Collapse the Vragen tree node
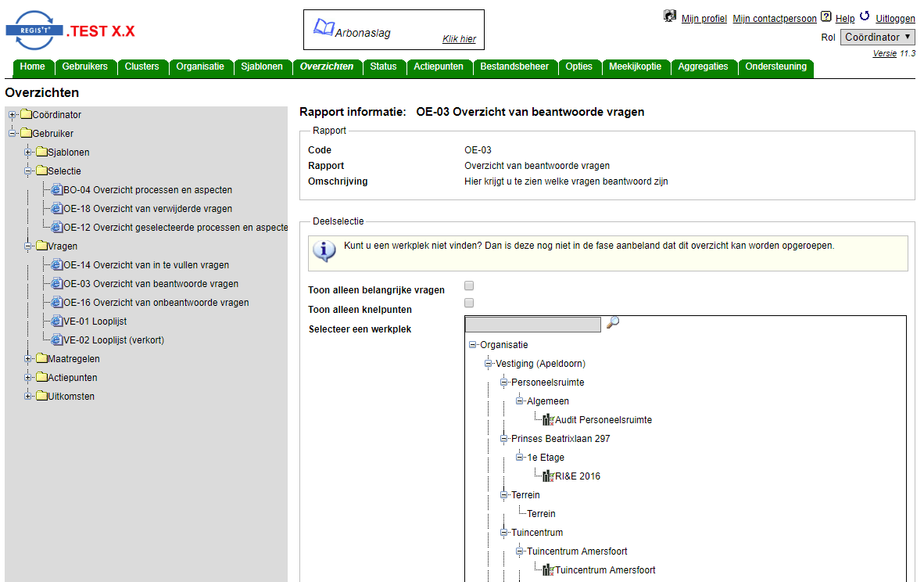924x582 pixels. click(x=27, y=246)
